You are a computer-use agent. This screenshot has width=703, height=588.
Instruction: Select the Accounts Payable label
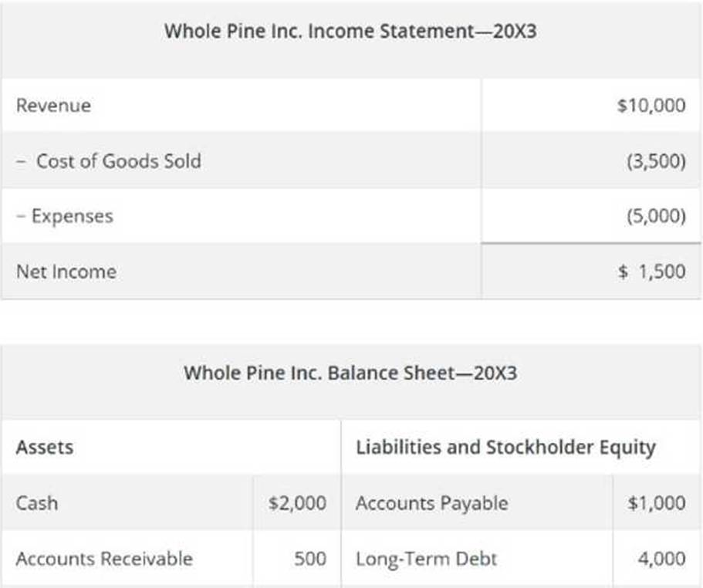click(431, 503)
